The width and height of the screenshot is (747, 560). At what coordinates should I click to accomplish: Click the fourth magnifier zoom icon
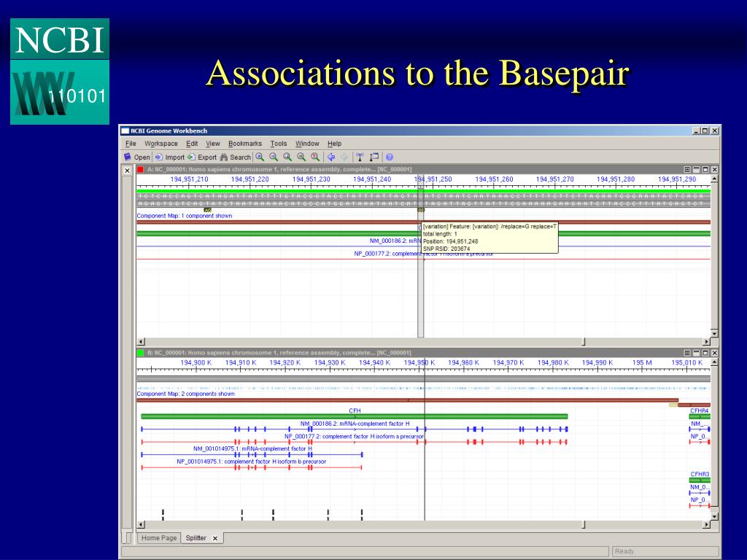(x=301, y=157)
